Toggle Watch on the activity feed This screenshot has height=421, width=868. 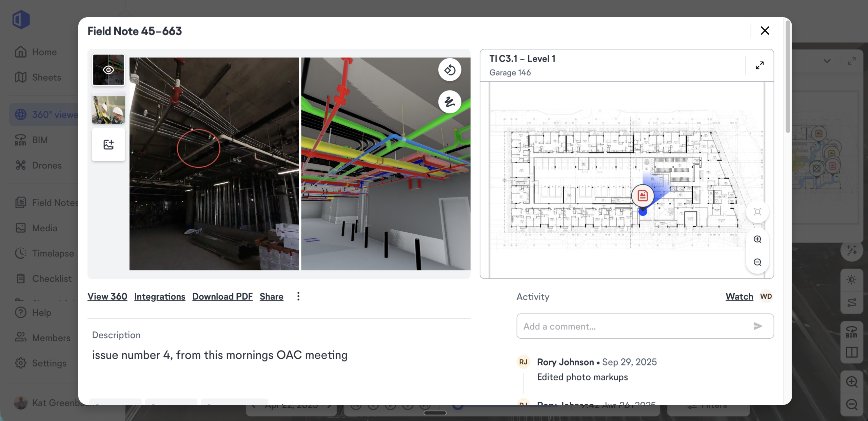click(x=739, y=297)
